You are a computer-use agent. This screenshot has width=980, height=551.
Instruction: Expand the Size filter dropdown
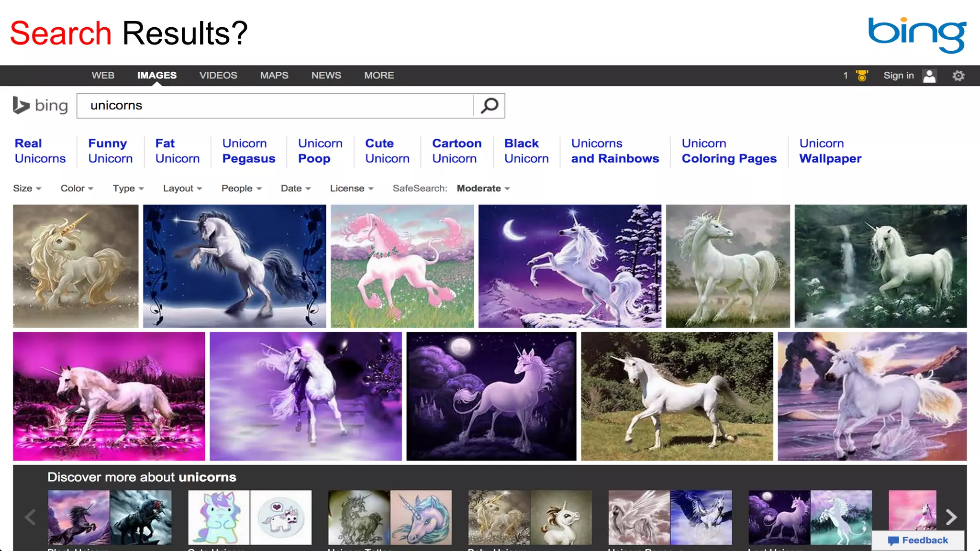point(27,188)
